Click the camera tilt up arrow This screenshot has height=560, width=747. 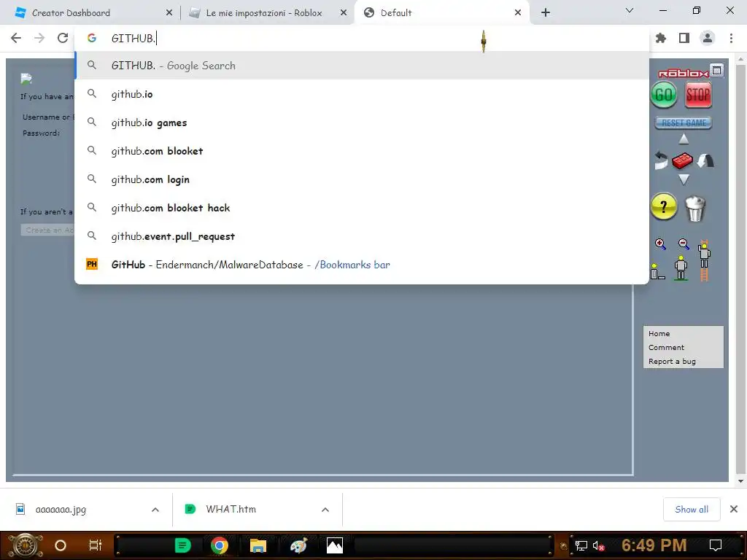(684, 139)
